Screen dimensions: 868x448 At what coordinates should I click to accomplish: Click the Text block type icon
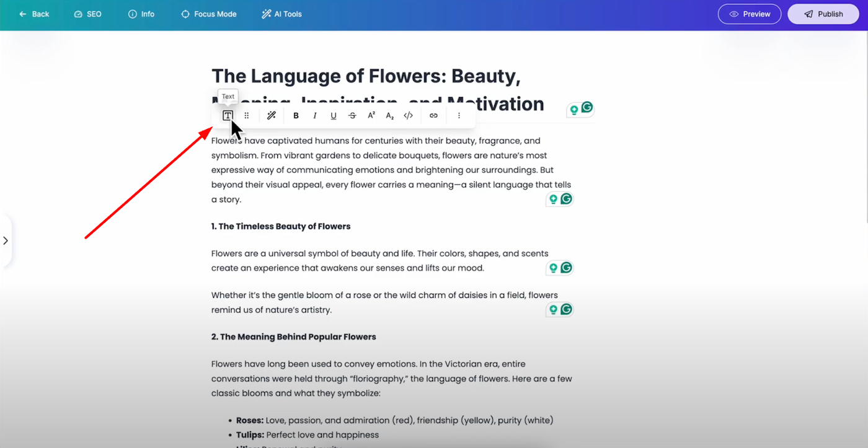[x=228, y=116]
